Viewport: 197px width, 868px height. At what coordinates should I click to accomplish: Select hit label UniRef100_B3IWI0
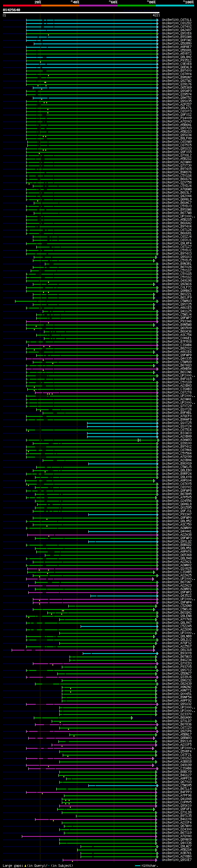(x=176, y=433)
